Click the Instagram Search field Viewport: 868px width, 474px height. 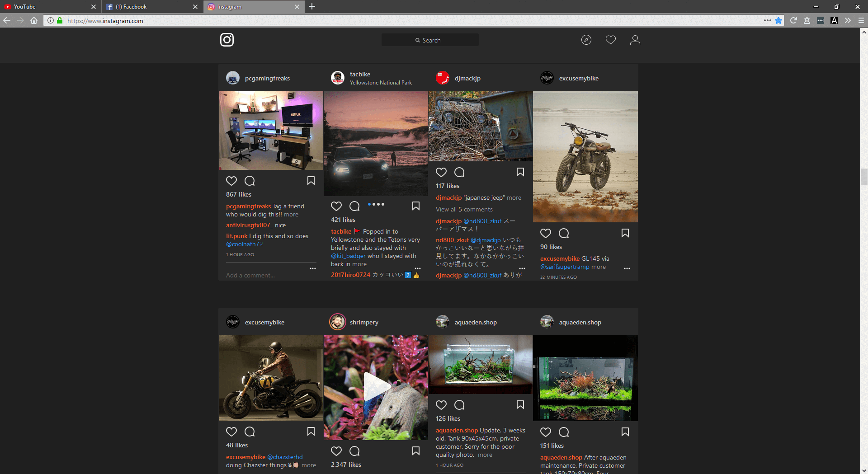click(x=430, y=40)
